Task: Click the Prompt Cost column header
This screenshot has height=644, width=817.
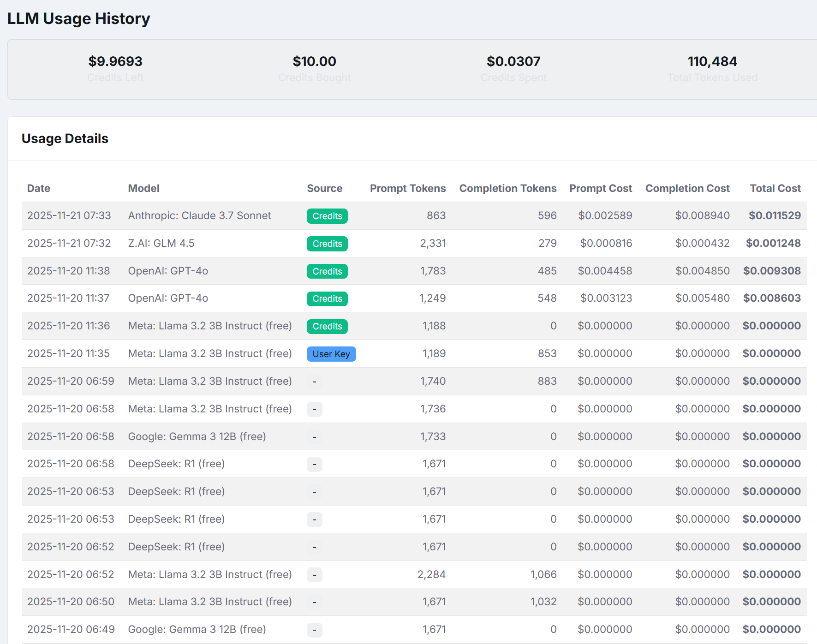Action: [x=601, y=188]
